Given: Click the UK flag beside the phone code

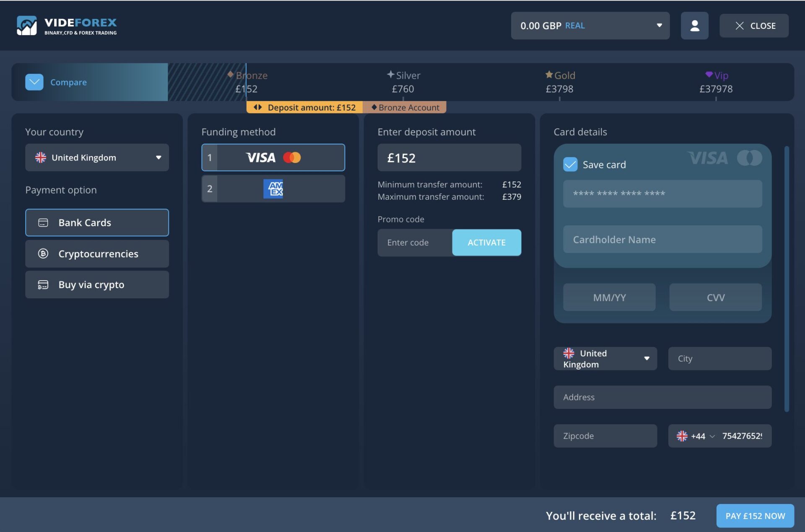Looking at the screenshot, I should (683, 436).
